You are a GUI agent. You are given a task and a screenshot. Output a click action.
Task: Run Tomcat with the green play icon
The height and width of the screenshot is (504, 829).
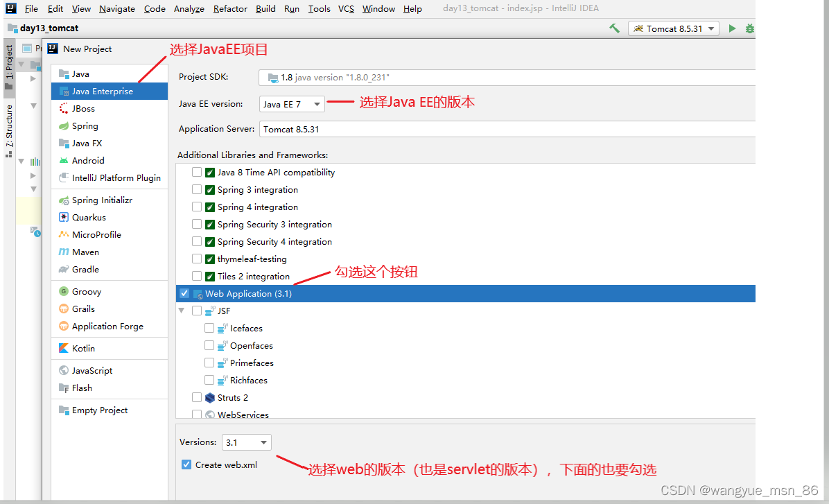[732, 28]
